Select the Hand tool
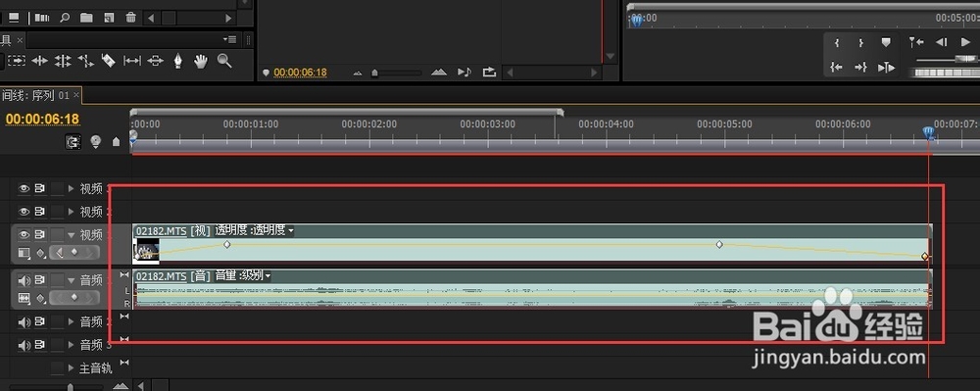 pos(201,61)
